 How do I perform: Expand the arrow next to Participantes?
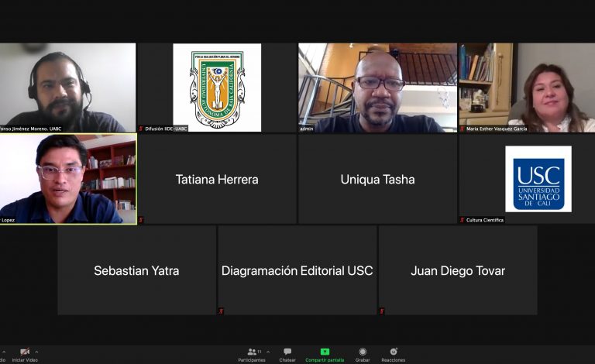pos(268,352)
